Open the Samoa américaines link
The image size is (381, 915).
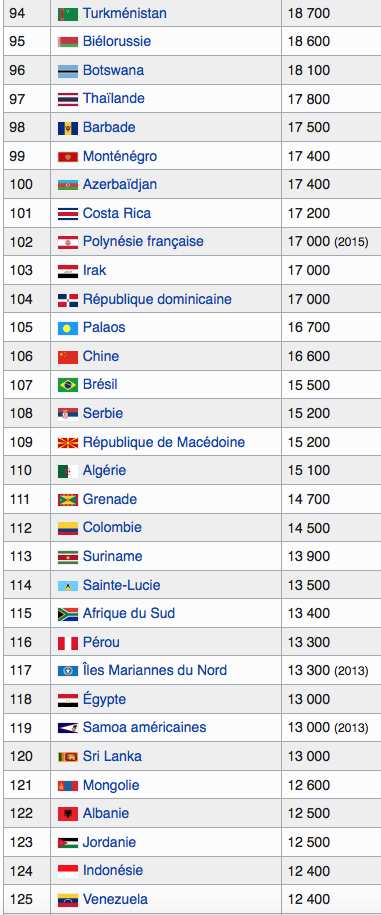click(x=145, y=728)
